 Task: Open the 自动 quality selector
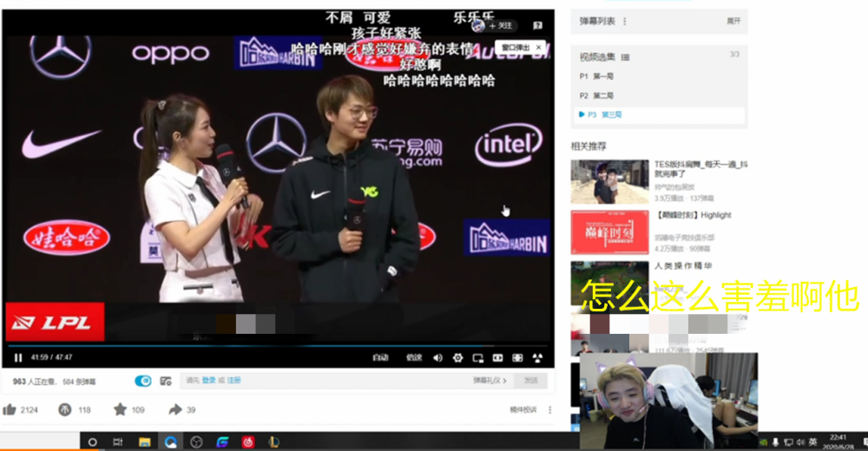380,358
